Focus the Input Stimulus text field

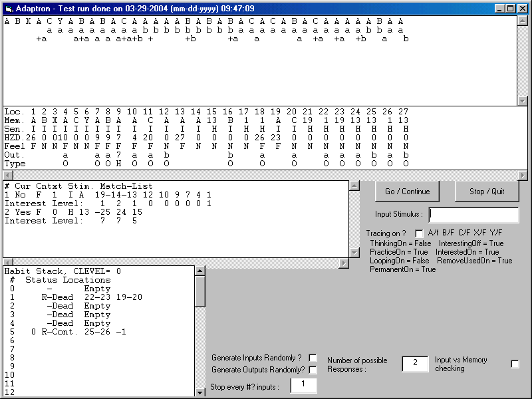pos(473,215)
